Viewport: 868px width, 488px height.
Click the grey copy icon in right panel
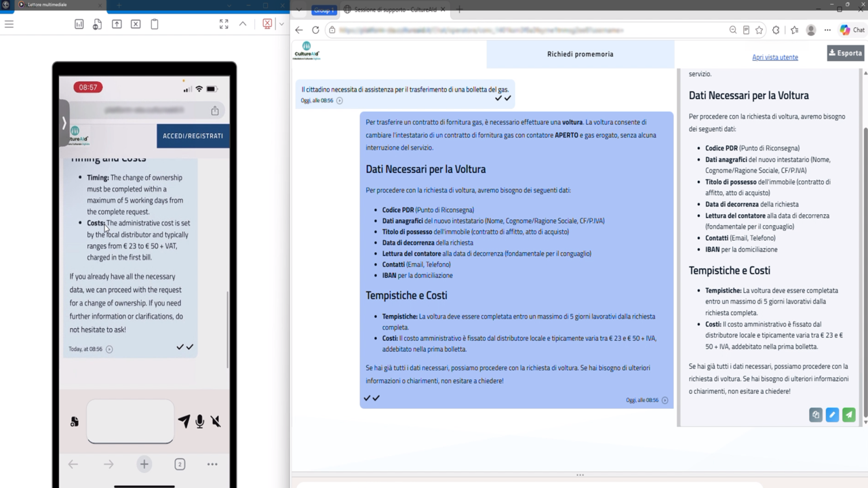coord(816,415)
